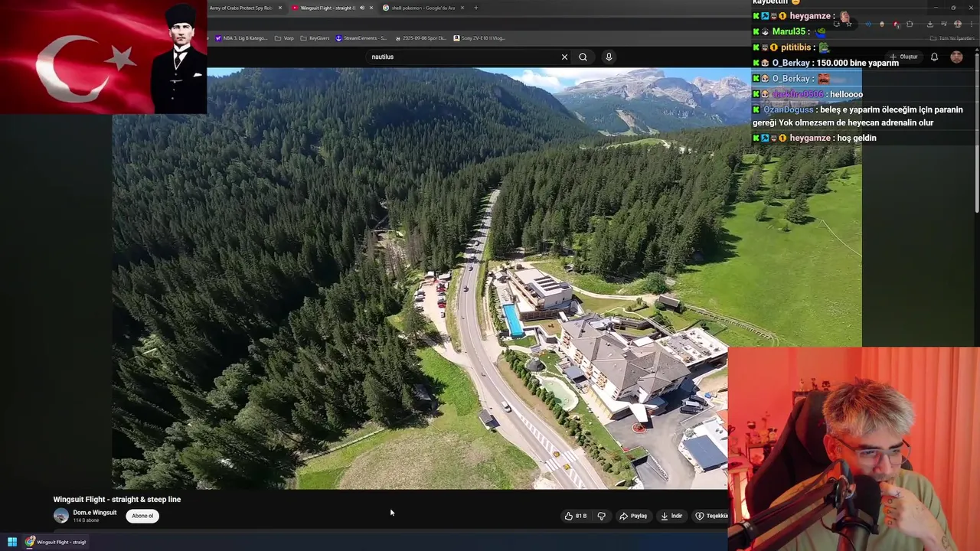
Task: Close the Wingsuit Flight tab
Action: coord(371,8)
